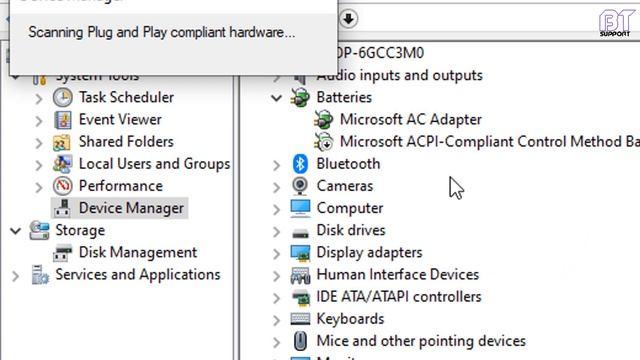Viewport: 640px width, 360px height.
Task: Click the Task Scheduler clock icon
Action: click(x=63, y=98)
